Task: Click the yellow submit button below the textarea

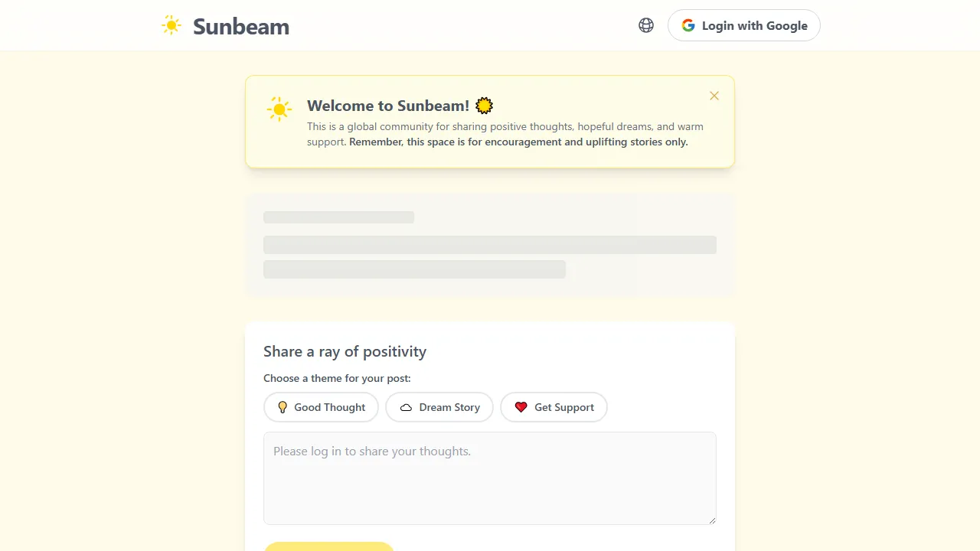Action: click(x=329, y=548)
